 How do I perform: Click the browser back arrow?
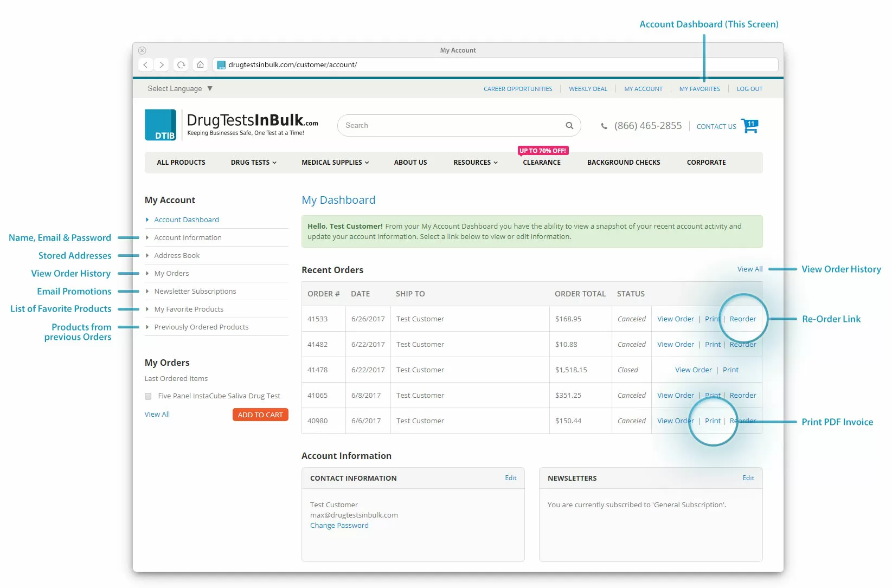pyautogui.click(x=145, y=64)
